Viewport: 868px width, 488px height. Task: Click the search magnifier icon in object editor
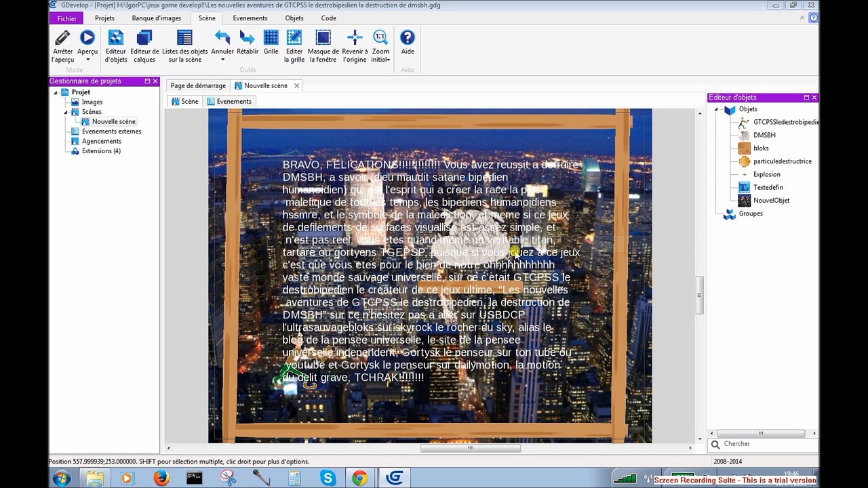[x=715, y=445]
